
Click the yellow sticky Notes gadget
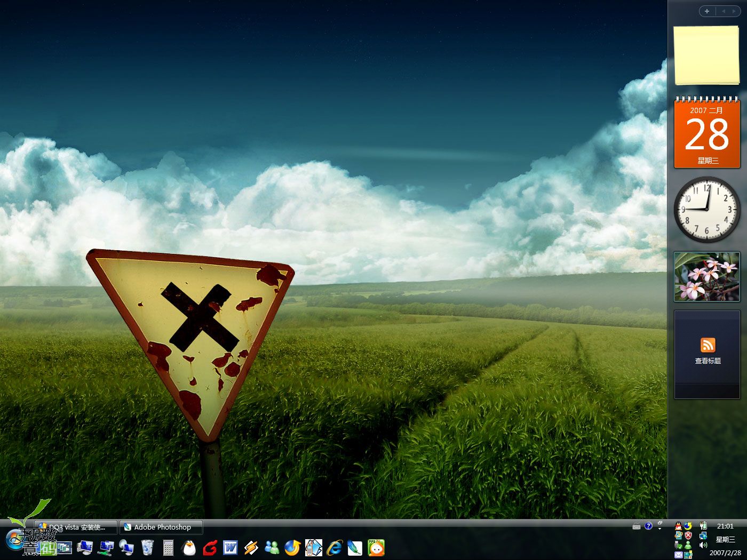click(707, 55)
